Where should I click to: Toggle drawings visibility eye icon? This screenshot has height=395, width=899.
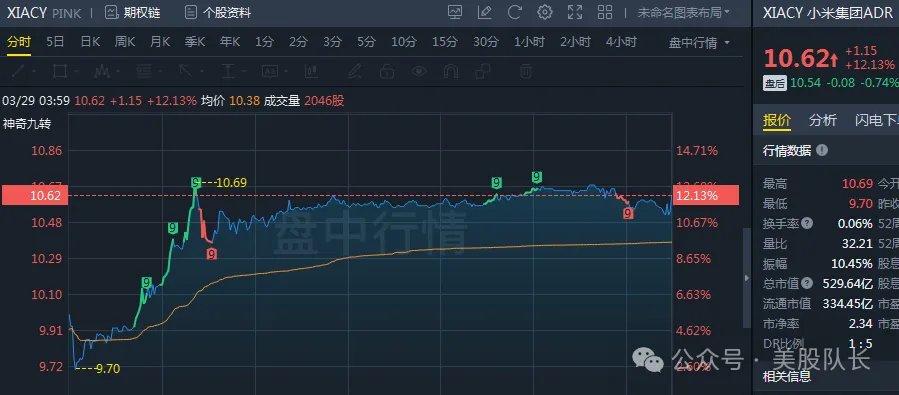click(419, 71)
